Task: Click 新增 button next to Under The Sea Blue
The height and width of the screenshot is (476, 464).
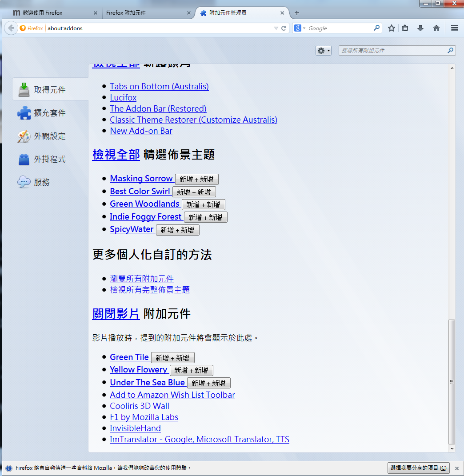Action: [209, 383]
